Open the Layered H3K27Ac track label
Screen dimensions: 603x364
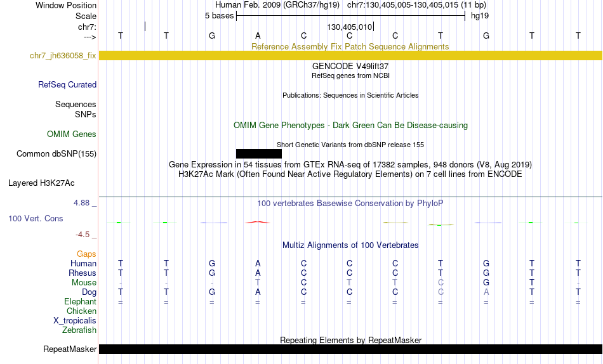point(41,183)
